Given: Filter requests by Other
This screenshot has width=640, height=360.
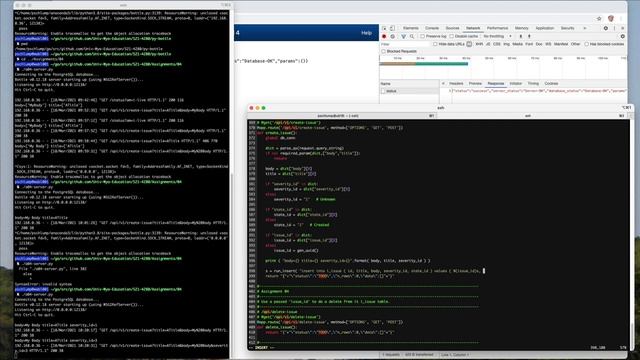Looking at the screenshot, I should [x=576, y=44].
